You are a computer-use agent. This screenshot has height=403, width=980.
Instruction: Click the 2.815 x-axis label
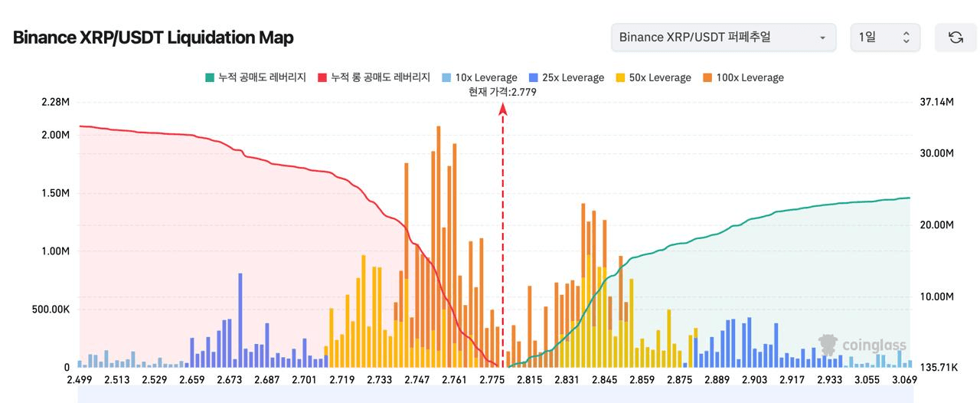coord(530,379)
